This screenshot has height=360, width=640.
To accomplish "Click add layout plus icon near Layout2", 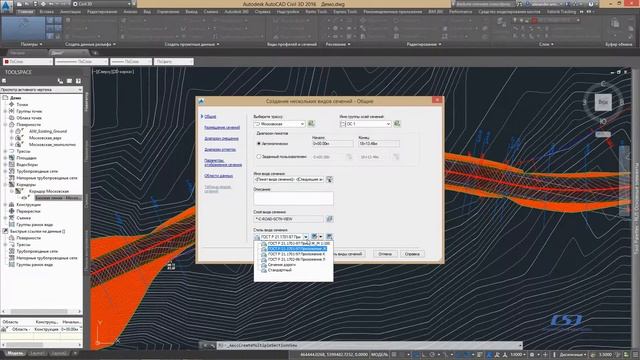I will click(x=75, y=353).
